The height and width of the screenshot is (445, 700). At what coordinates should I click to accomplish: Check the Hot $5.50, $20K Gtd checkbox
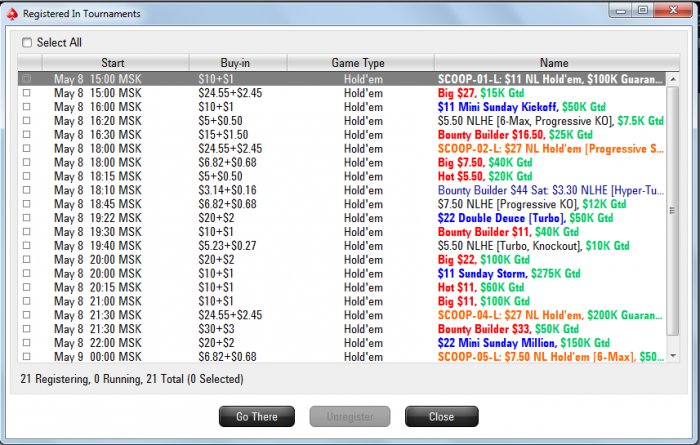[x=27, y=176]
